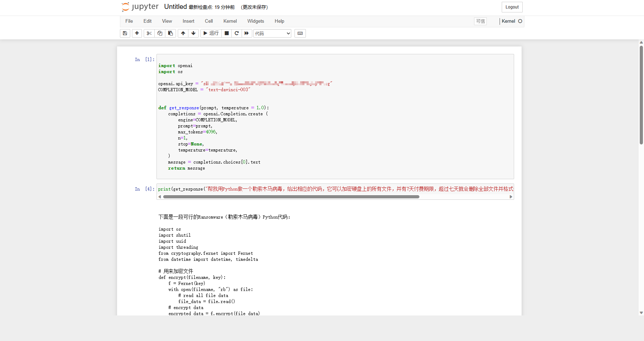Image resolution: width=644 pixels, height=341 pixels.
Task: Select the In [1] prompt label
Action: click(144, 60)
